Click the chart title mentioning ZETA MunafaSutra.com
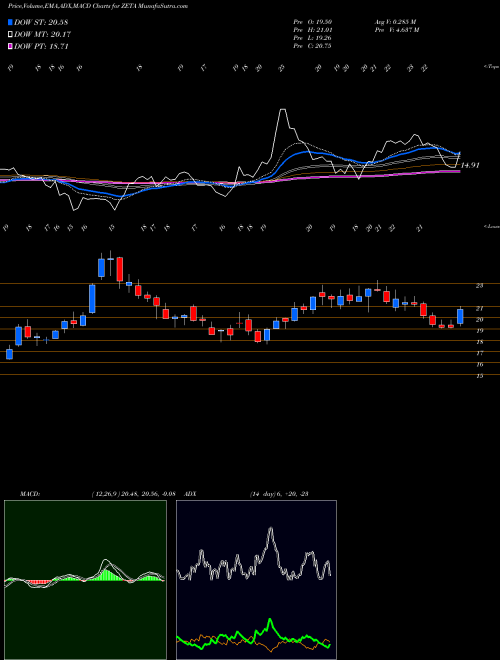Viewport: 500px width, 660px height. click(x=98, y=6)
